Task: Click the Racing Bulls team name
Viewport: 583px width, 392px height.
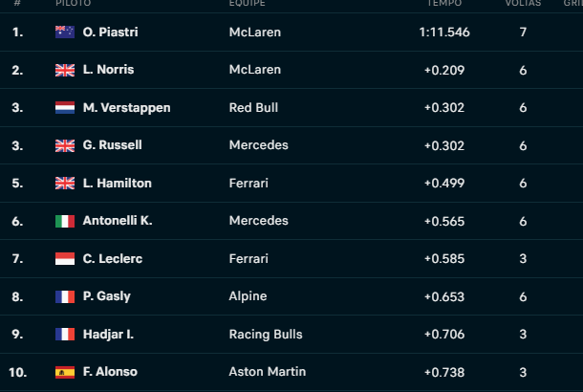Action: click(x=266, y=335)
